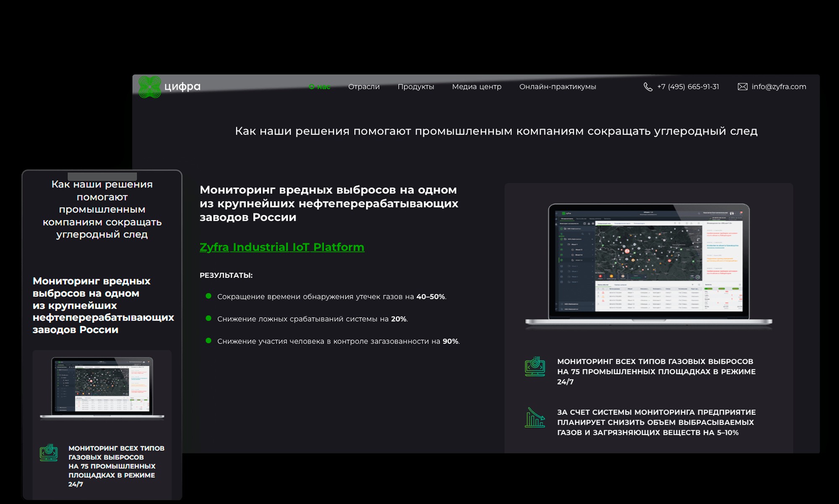Click the monitoring icon in mobile preview
The width and height of the screenshot is (839, 504).
point(49,452)
